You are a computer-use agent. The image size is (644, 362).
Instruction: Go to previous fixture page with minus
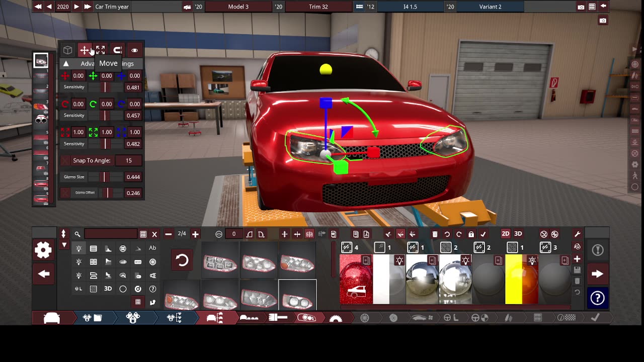pyautogui.click(x=168, y=234)
